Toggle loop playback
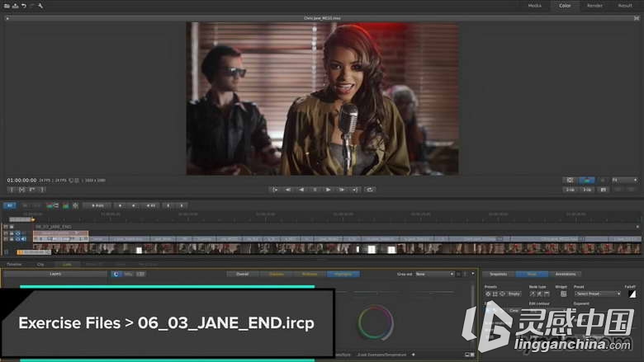The height and width of the screenshot is (362, 644). click(370, 190)
